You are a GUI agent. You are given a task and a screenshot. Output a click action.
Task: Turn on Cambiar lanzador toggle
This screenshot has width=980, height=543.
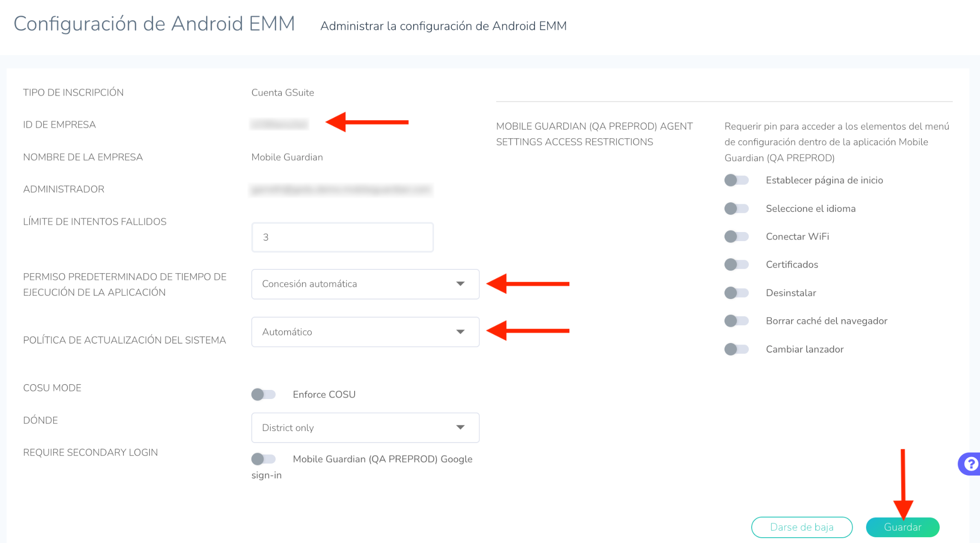tap(736, 349)
